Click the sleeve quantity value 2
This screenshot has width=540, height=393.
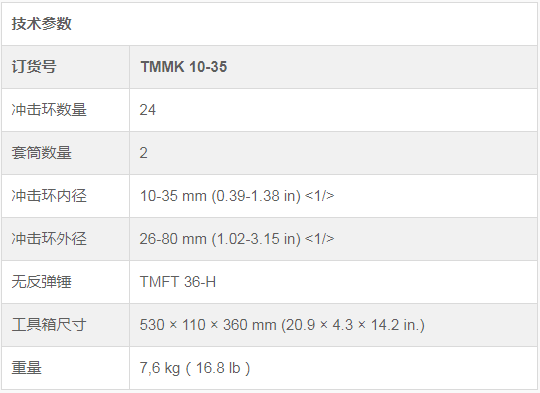click(144, 153)
